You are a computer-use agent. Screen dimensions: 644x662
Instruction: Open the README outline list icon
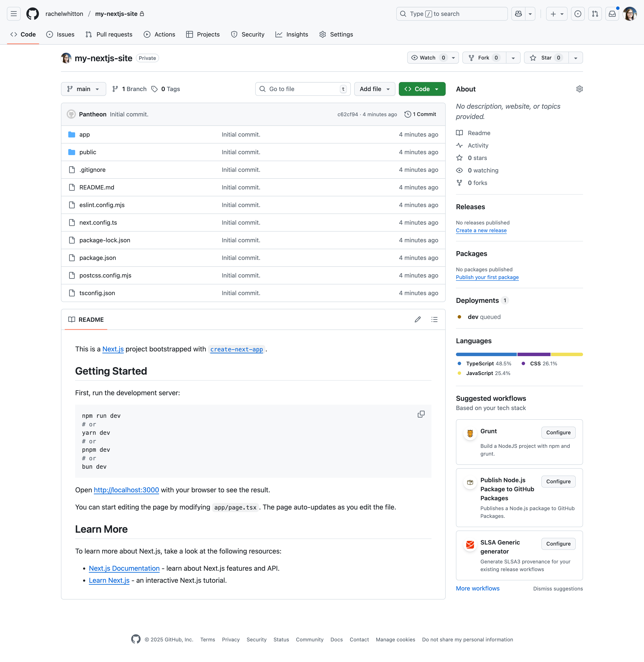pos(435,319)
